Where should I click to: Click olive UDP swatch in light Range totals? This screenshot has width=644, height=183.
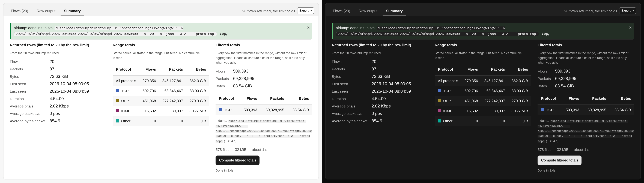[x=118, y=101]
